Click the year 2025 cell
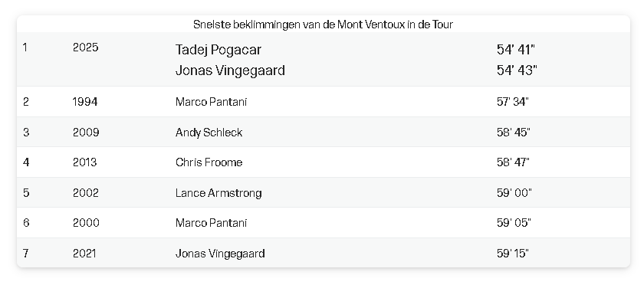 (x=85, y=47)
